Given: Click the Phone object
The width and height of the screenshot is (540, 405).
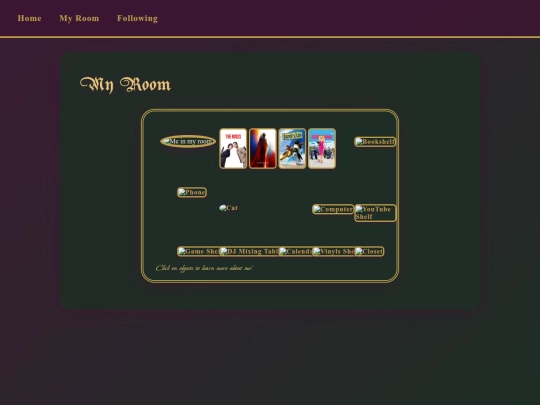Looking at the screenshot, I should coord(192,192).
